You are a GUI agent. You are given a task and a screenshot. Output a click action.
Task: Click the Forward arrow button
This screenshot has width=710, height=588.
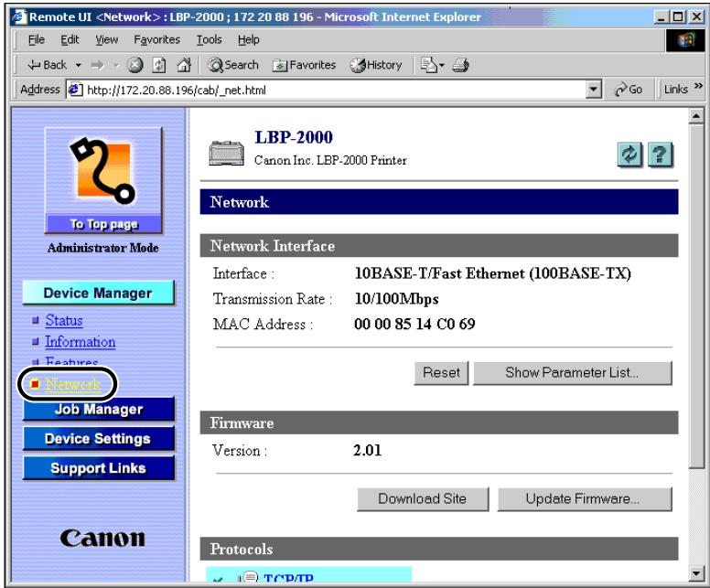97,66
